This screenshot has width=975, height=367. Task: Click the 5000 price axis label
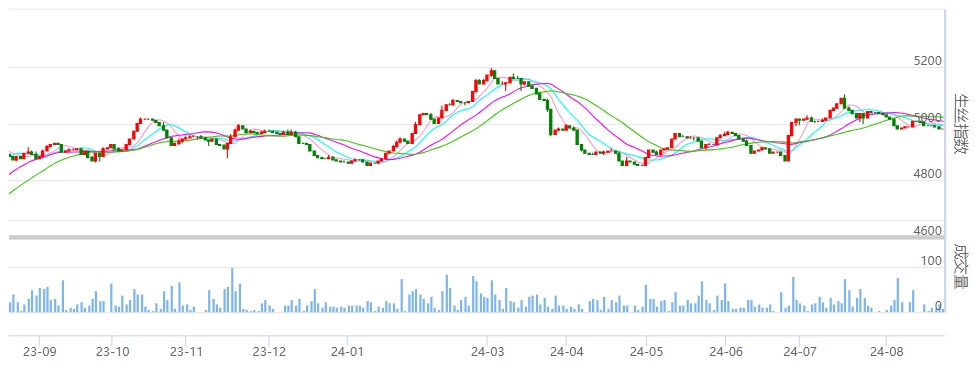coord(928,118)
